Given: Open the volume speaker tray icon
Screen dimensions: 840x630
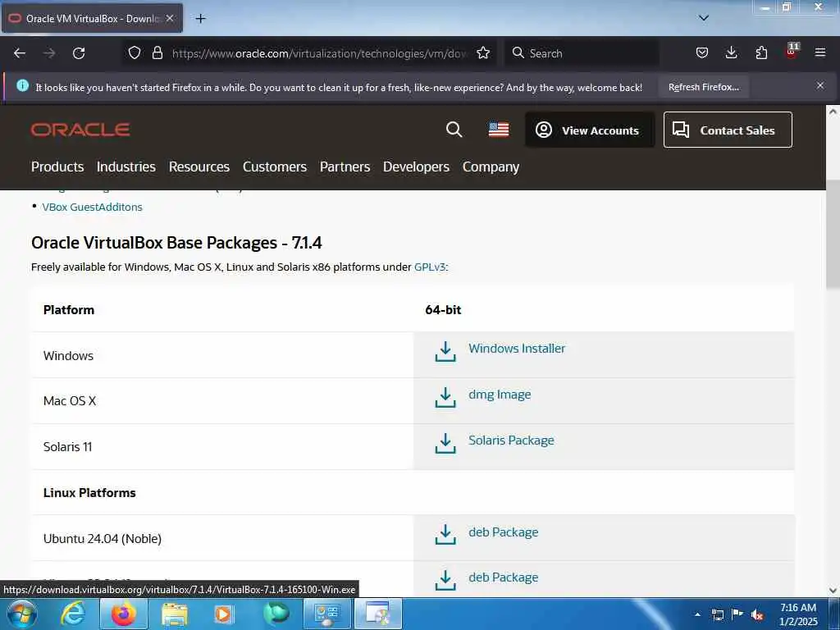Looking at the screenshot, I should click(757, 614).
